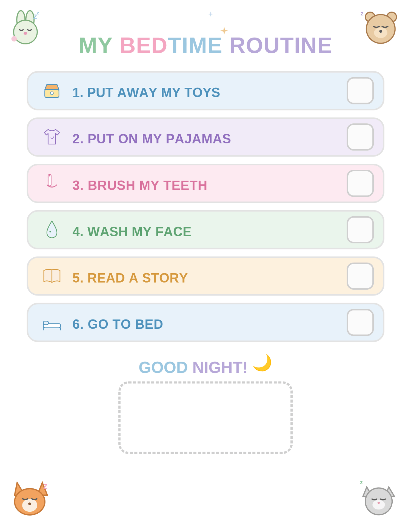Click the toy box icon
The width and height of the screenshot is (411, 532).
52,91
